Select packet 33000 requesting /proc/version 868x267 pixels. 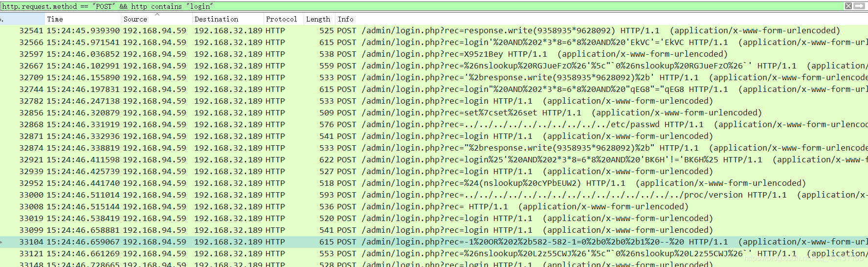(434, 195)
